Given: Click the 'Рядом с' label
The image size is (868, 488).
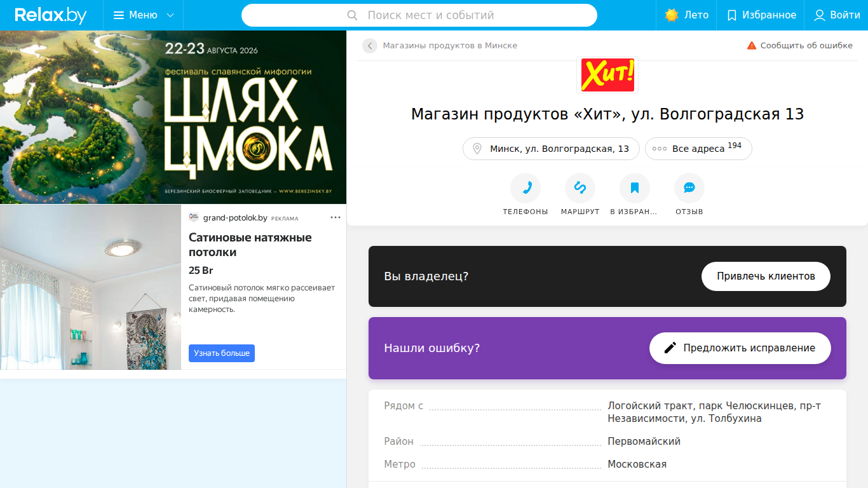Looking at the screenshot, I should point(403,406).
